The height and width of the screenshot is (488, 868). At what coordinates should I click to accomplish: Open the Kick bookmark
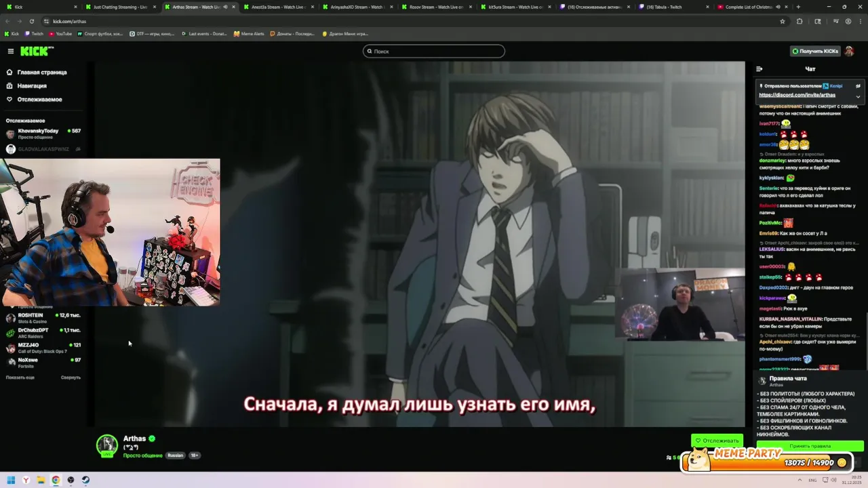pos(12,34)
